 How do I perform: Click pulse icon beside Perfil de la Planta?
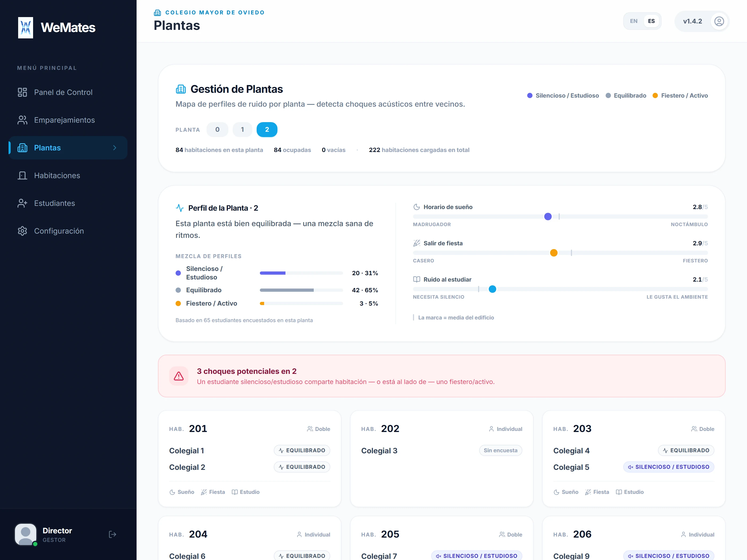pos(180,208)
